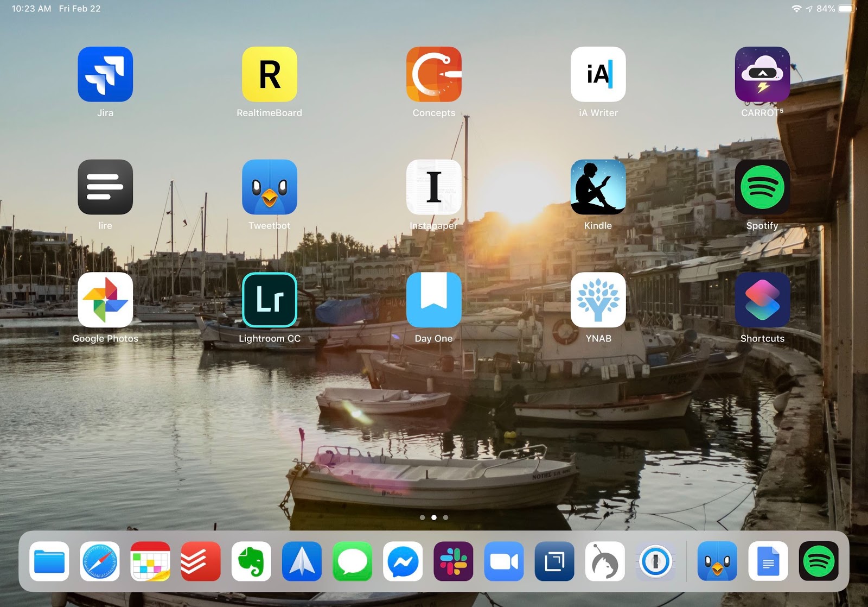Open recent Tweetbot in the dock's right section
The width and height of the screenshot is (868, 607).
(x=717, y=561)
